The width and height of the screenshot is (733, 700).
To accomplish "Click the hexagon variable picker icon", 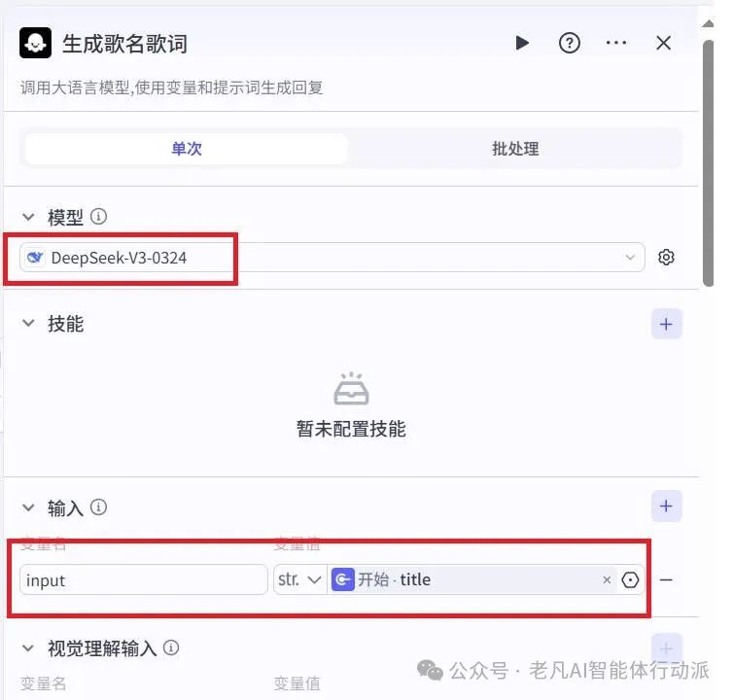I will [630, 579].
